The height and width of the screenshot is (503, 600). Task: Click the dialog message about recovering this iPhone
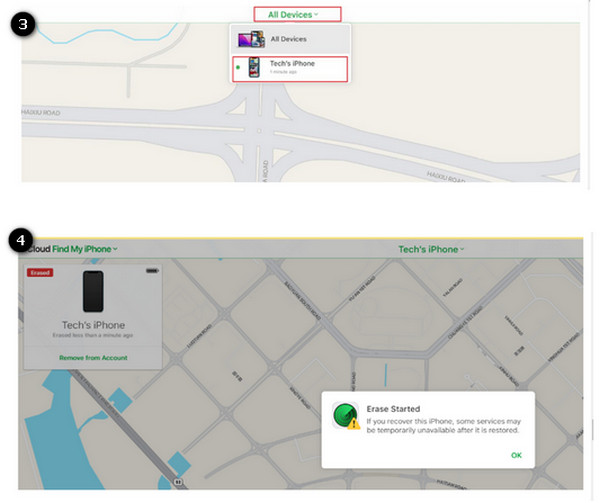(443, 426)
